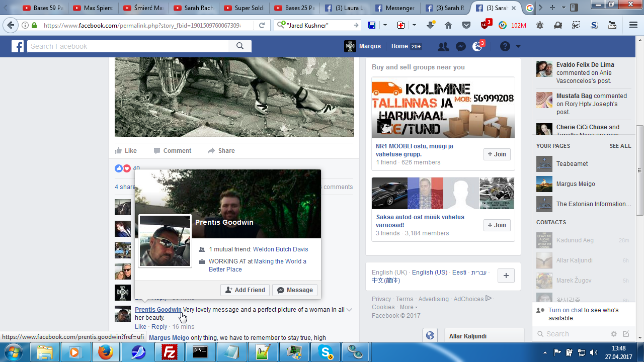This screenshot has height=362, width=644.
Task: Click the volume speaker icon in system tray
Action: click(x=593, y=352)
